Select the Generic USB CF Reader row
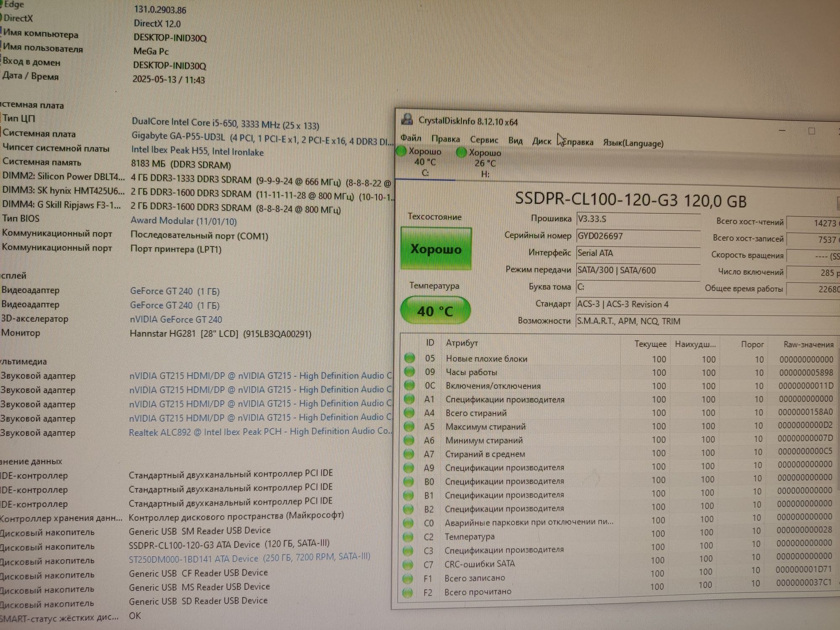The height and width of the screenshot is (630, 840). [134, 574]
